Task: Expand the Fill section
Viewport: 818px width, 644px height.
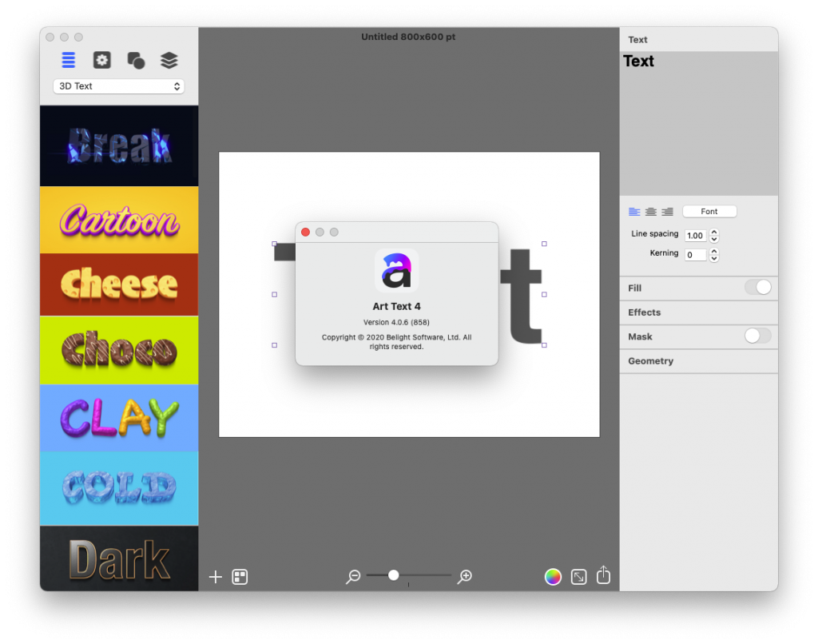Action: [x=635, y=288]
